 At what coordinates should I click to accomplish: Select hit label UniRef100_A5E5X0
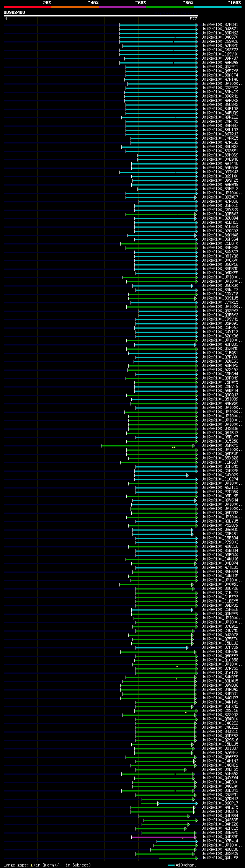(220, 555)
